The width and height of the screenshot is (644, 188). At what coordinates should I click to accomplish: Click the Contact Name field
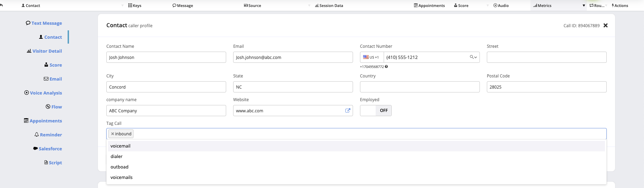[166, 57]
